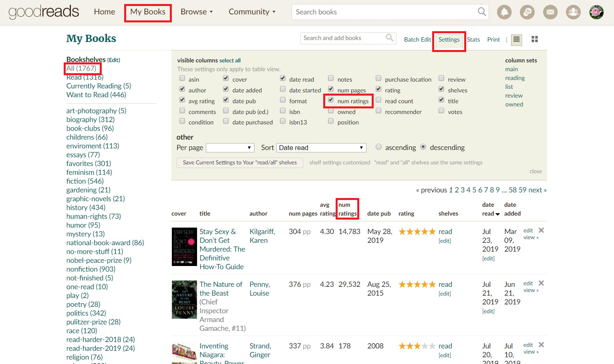The image size is (614, 364).
Task: Select the descending radio button
Action: coord(423,147)
